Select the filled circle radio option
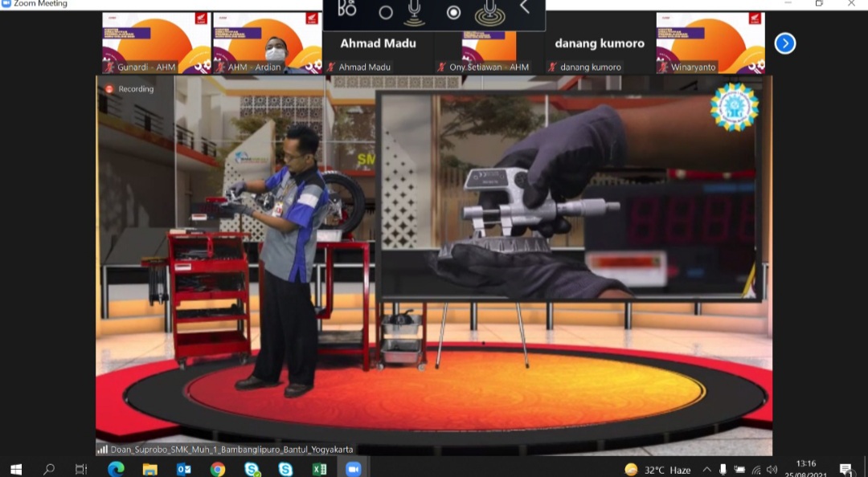 point(453,12)
